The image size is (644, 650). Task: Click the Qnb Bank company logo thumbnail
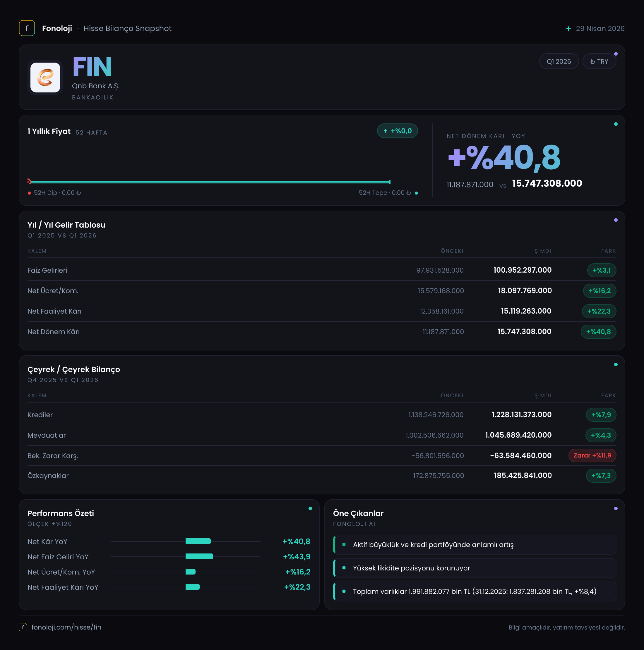[45, 78]
